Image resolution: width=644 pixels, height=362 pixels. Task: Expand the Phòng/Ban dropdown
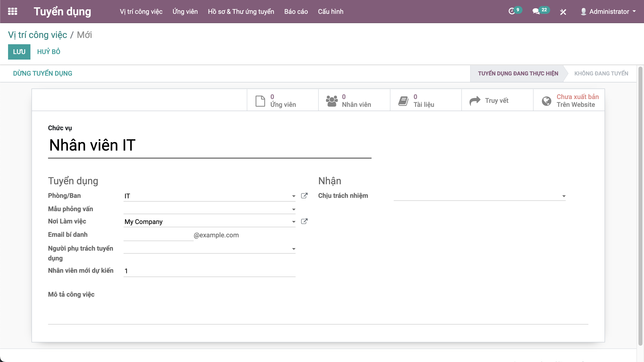294,196
